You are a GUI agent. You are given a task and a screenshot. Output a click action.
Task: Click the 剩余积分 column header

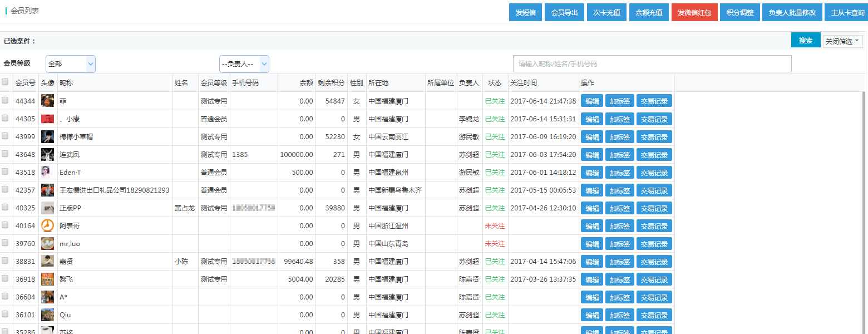click(x=332, y=82)
